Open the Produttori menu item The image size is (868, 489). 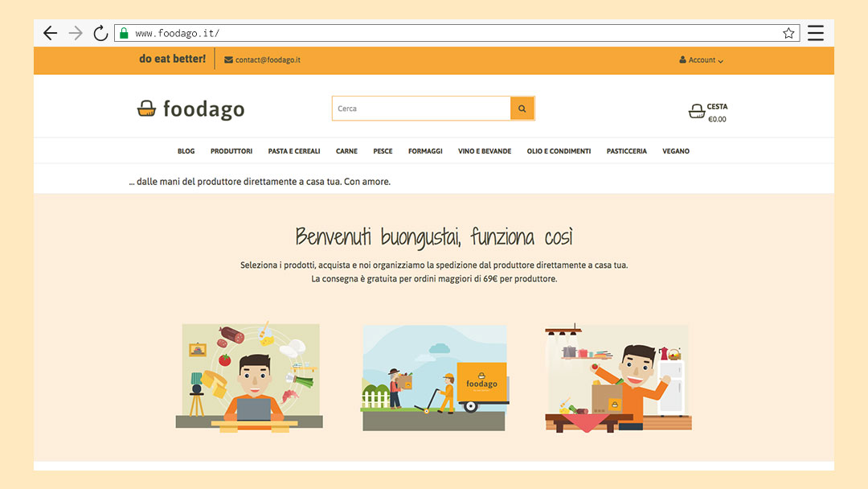click(231, 151)
